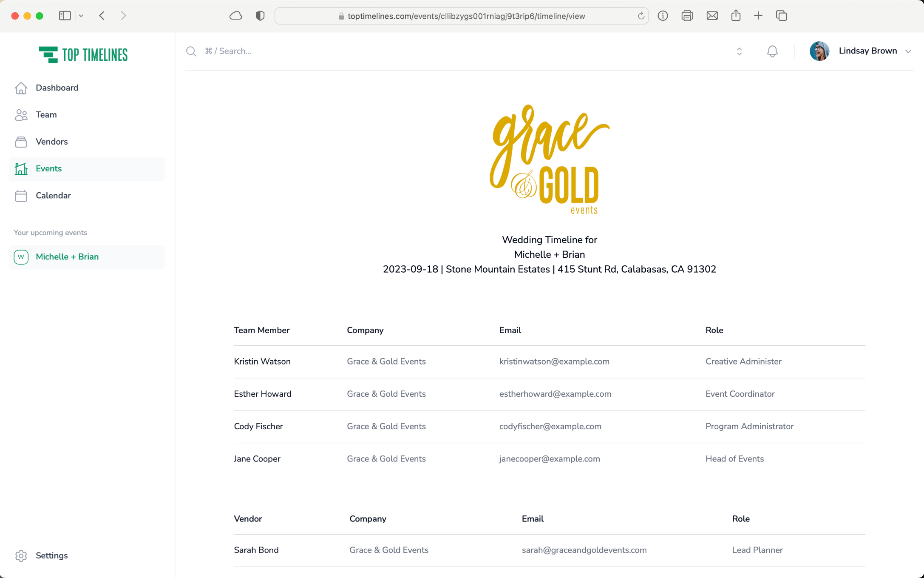Go to the Dashboard menu item
This screenshot has width=924, height=578.
(x=57, y=88)
